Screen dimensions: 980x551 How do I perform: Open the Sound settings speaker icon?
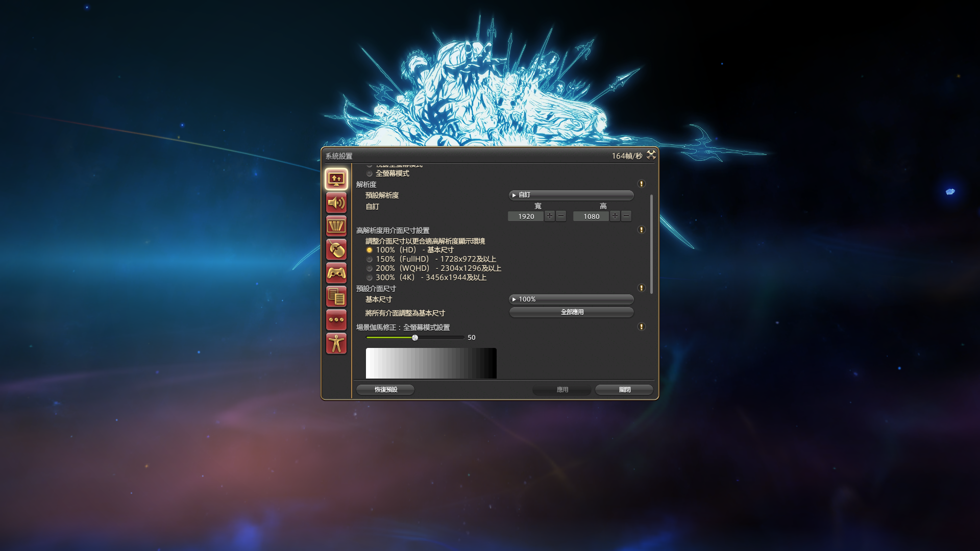(336, 203)
